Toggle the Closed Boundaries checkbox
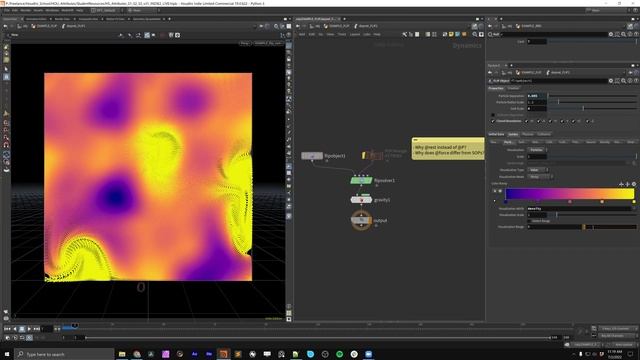 click(x=493, y=121)
